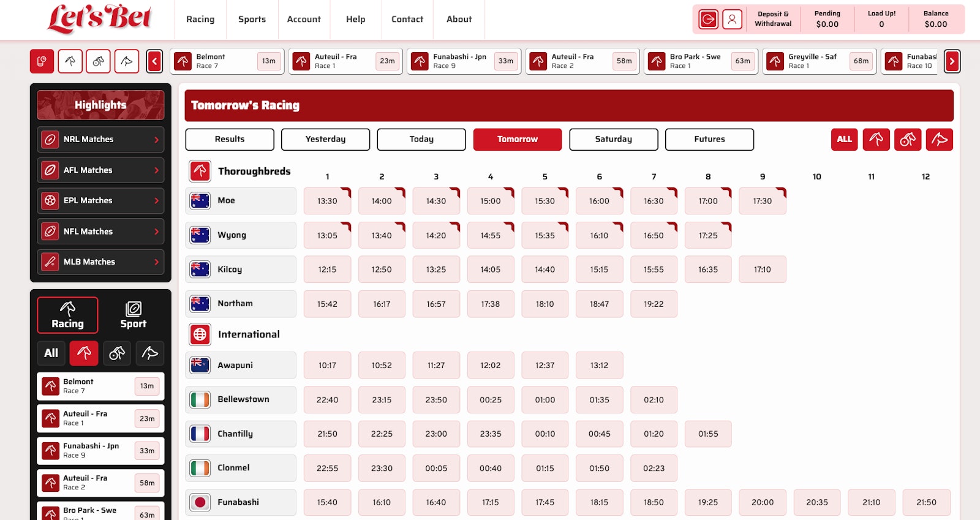Screen dimensions: 980x520
Task: Open the Account menu
Action: [x=304, y=20]
